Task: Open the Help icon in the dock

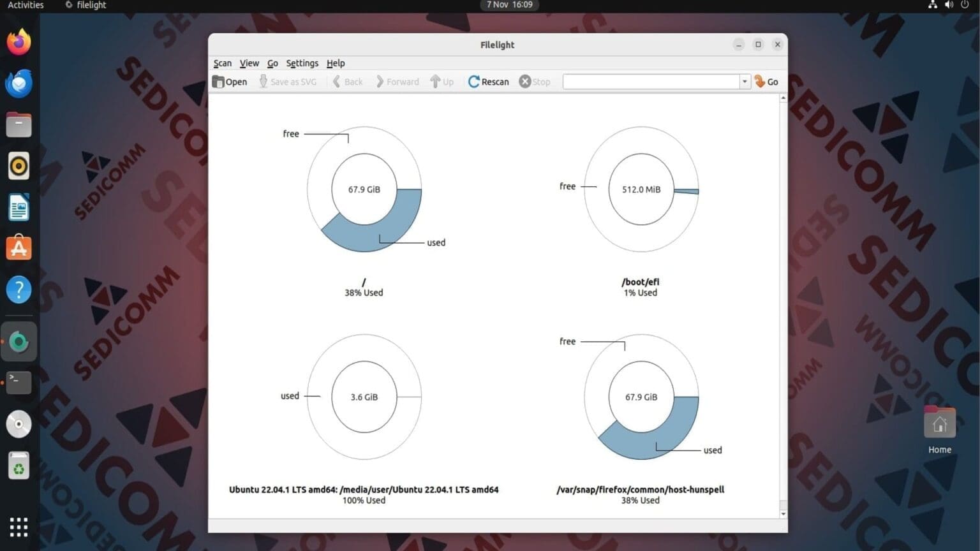Action: tap(19, 290)
